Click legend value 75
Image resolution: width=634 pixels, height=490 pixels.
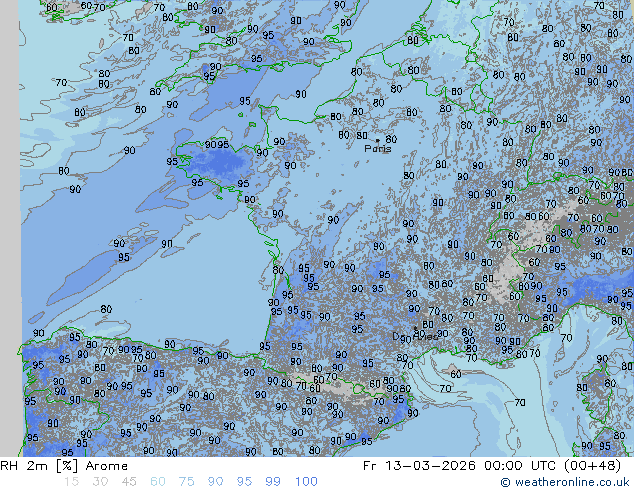(186, 482)
